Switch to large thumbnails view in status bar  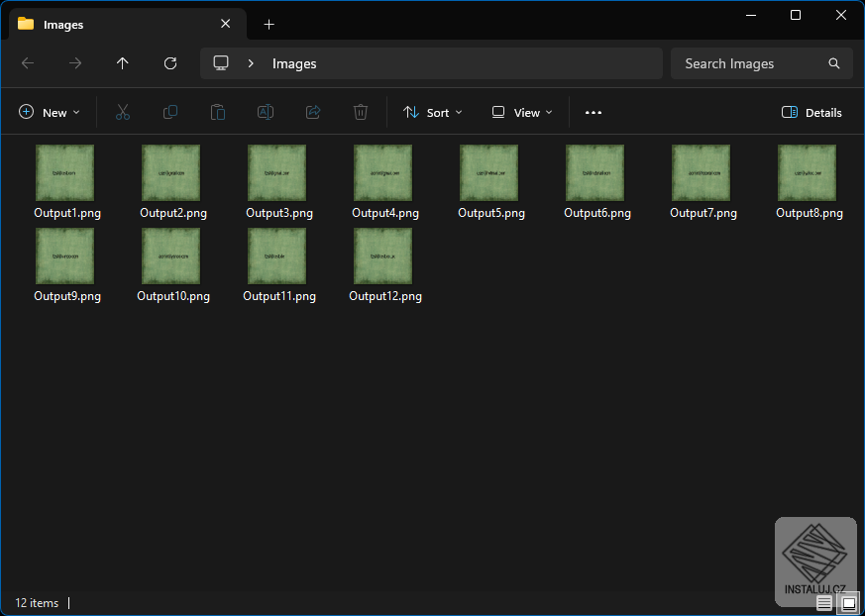pyautogui.click(x=849, y=603)
